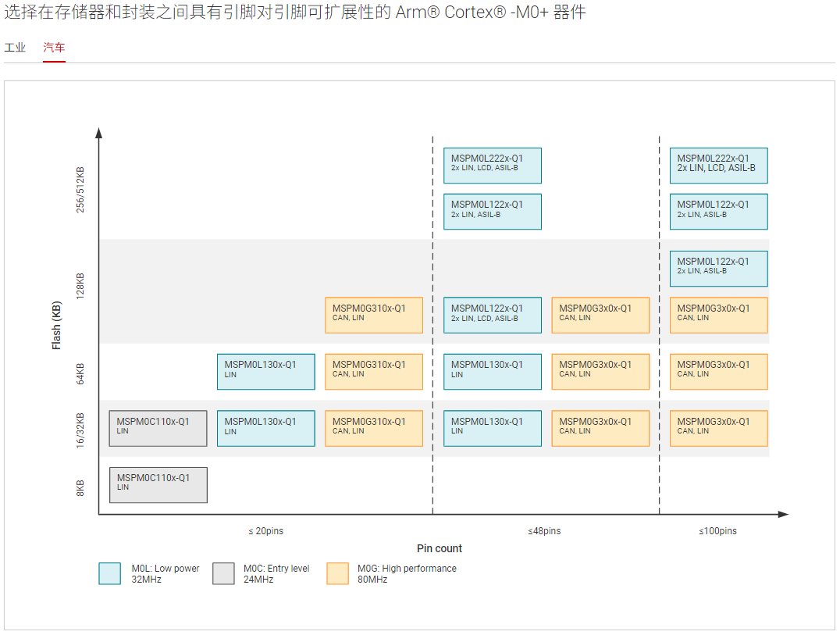
Task: Open MSPM0G310x-Q1 box in the 128KB row
Action: (x=374, y=315)
